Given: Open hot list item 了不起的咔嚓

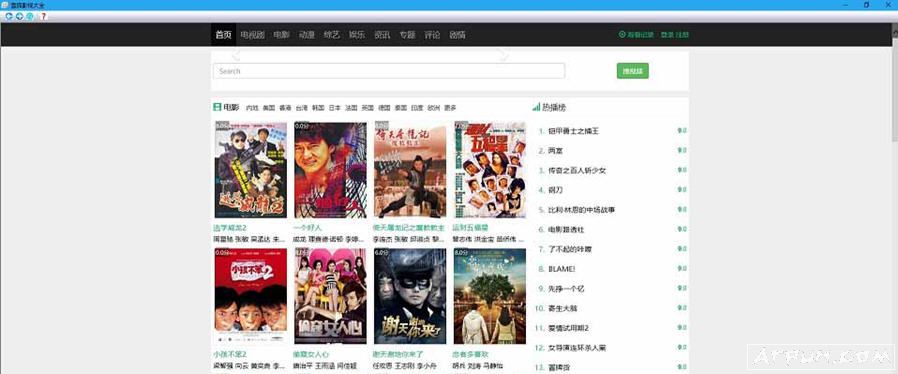Looking at the screenshot, I should point(570,250).
